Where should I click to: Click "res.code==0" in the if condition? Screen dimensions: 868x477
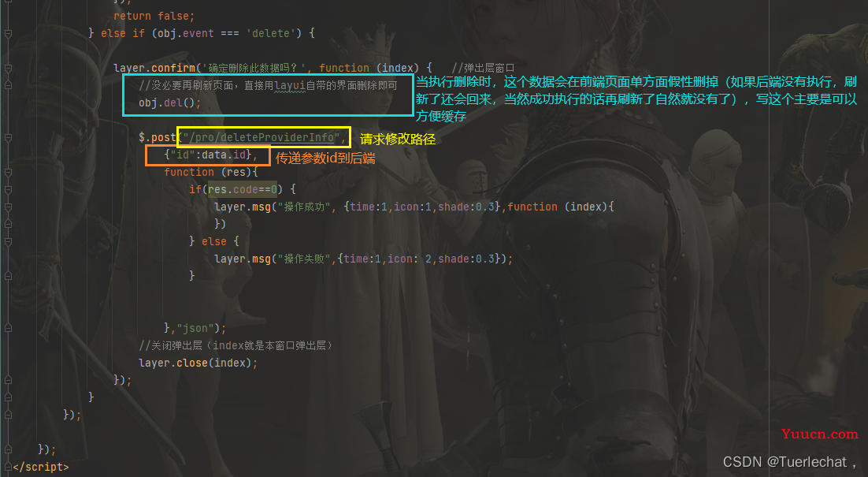tap(242, 189)
